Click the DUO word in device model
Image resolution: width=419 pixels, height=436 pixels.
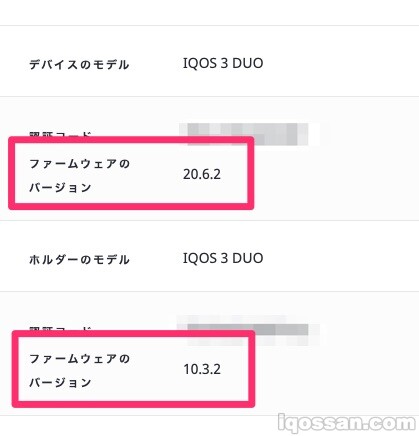click(248, 63)
